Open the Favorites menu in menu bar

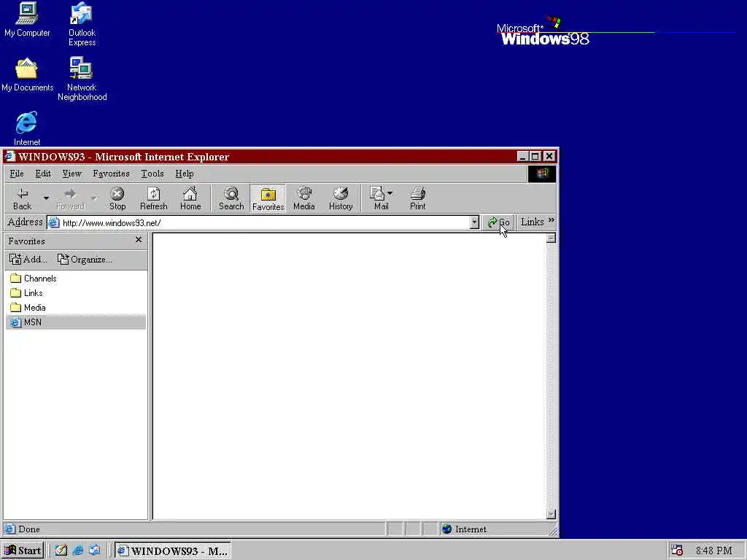(x=111, y=174)
